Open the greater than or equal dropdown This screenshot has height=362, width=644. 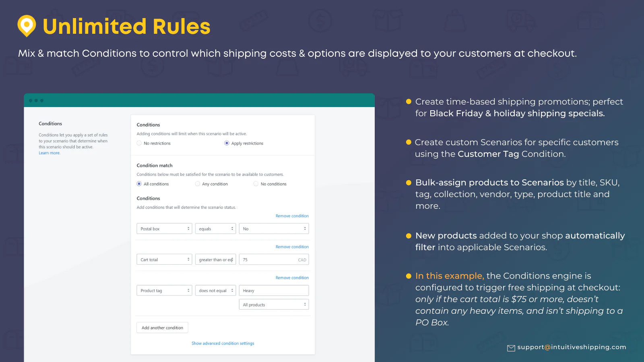pyautogui.click(x=215, y=259)
